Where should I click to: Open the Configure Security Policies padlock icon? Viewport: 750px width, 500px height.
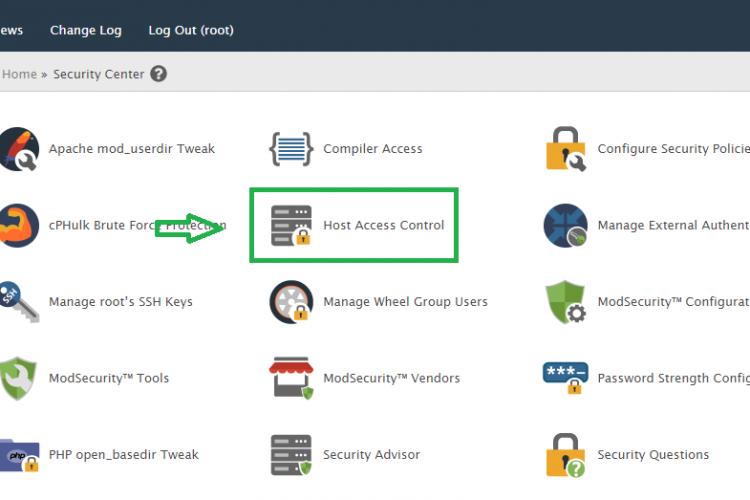(x=565, y=149)
